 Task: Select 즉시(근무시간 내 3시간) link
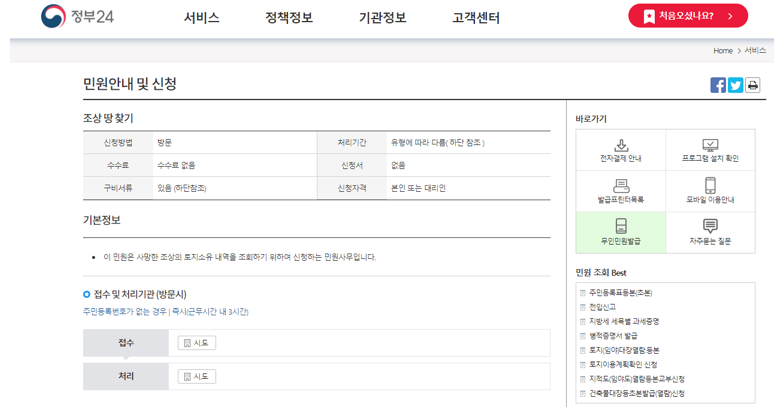click(x=210, y=312)
